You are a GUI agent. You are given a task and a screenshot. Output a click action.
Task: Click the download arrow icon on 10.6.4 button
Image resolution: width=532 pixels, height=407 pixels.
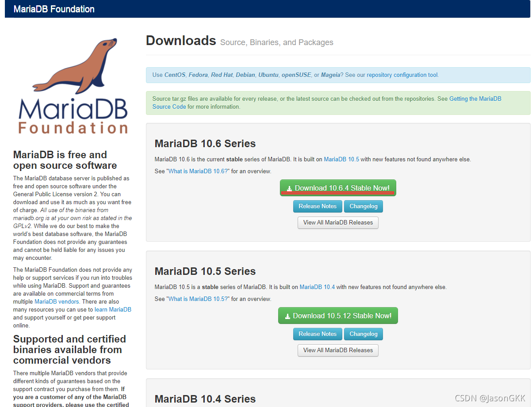pos(289,189)
